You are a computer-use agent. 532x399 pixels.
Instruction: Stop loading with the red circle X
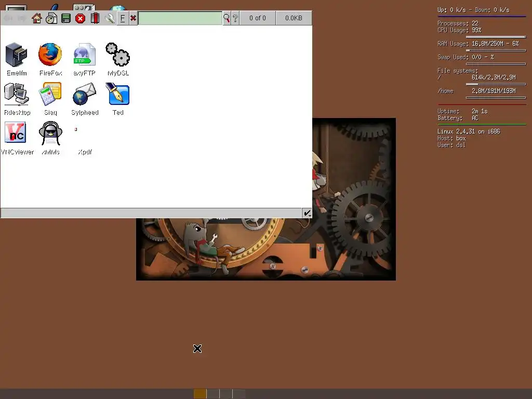point(81,18)
